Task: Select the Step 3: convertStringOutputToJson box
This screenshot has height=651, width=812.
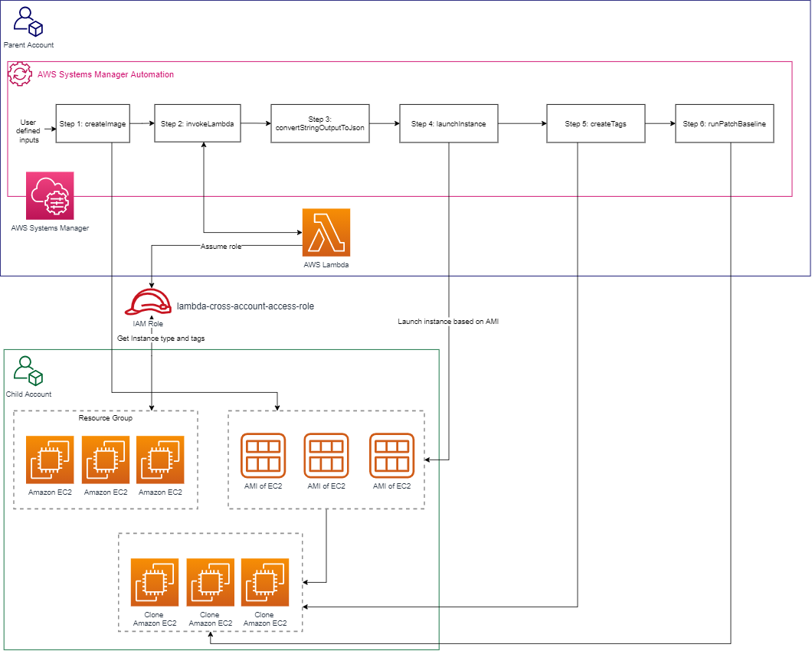Action: 319,123
